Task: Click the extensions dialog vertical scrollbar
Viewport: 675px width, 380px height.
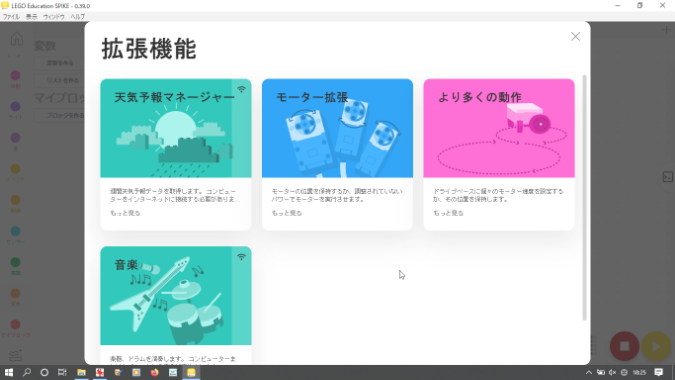Action: (584, 197)
